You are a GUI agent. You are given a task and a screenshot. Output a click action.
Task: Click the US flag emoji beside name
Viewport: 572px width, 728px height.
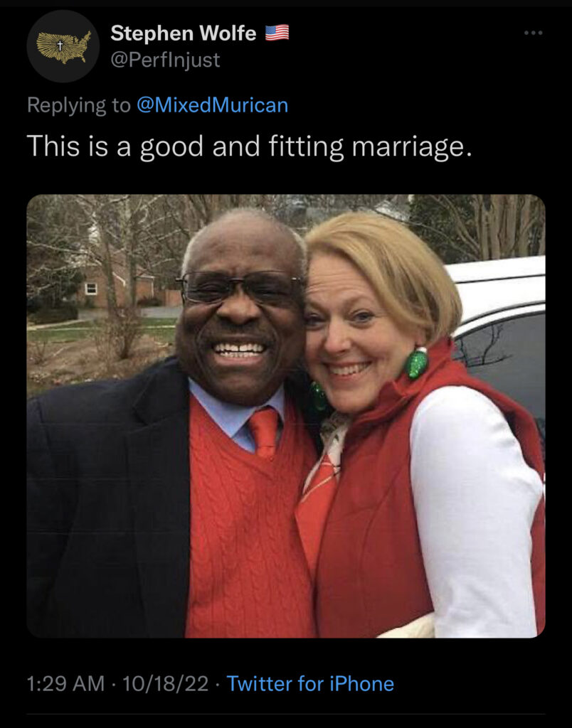277,33
